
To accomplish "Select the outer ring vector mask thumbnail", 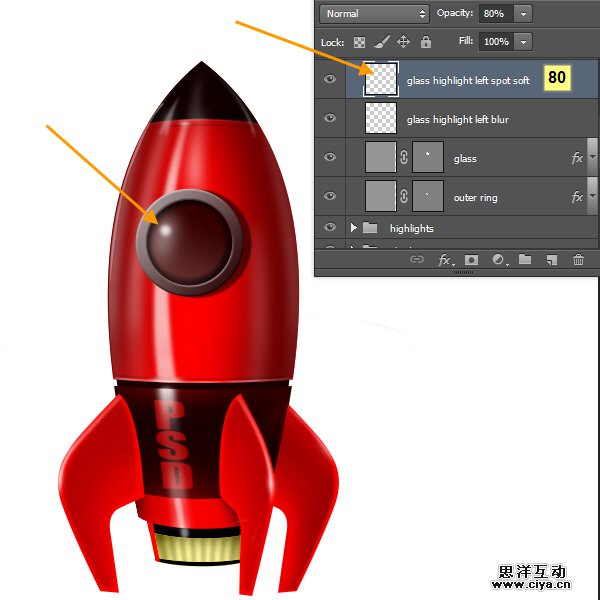I will [428, 196].
